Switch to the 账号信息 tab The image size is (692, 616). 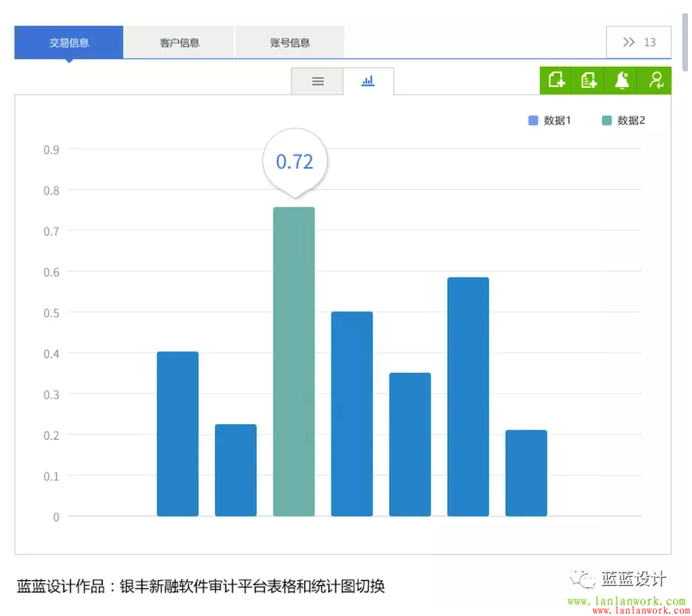point(289,41)
